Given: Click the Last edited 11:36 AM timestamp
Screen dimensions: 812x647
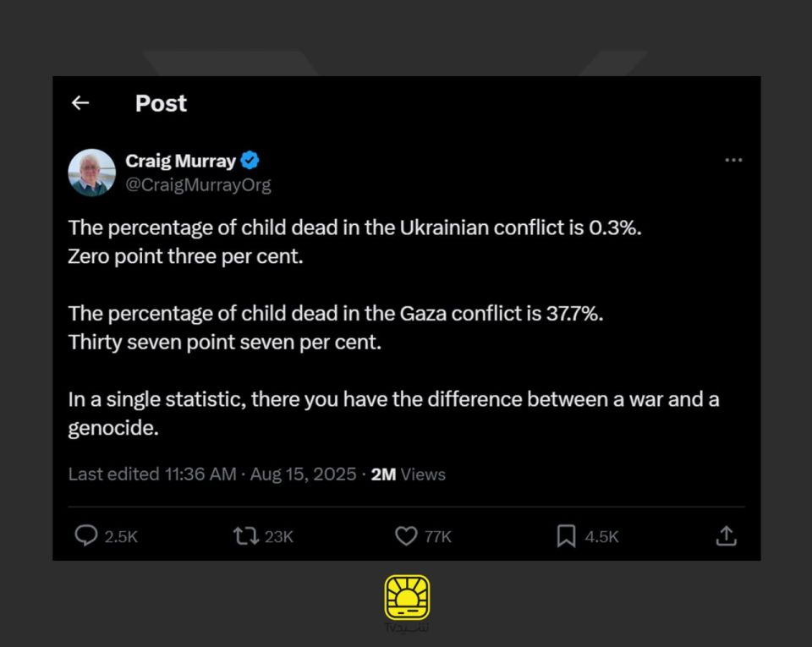Looking at the screenshot, I should coord(152,474).
